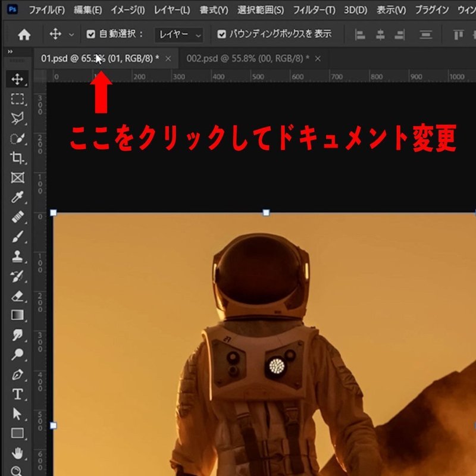Click the top-left bounding box handle
Screen dimensions: 476x476
[53, 213]
